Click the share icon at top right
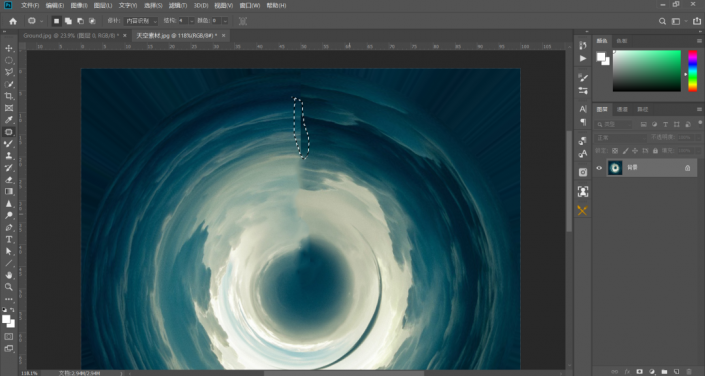 [697, 21]
